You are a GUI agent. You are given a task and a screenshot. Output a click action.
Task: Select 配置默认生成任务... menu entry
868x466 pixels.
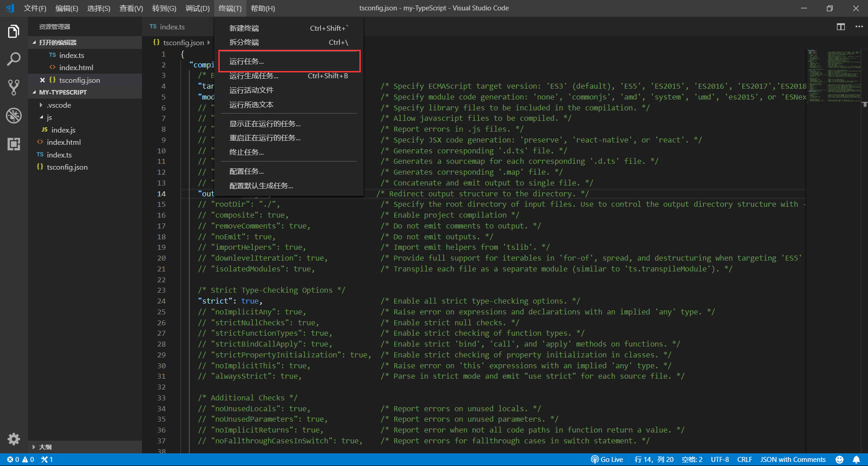pos(289,186)
